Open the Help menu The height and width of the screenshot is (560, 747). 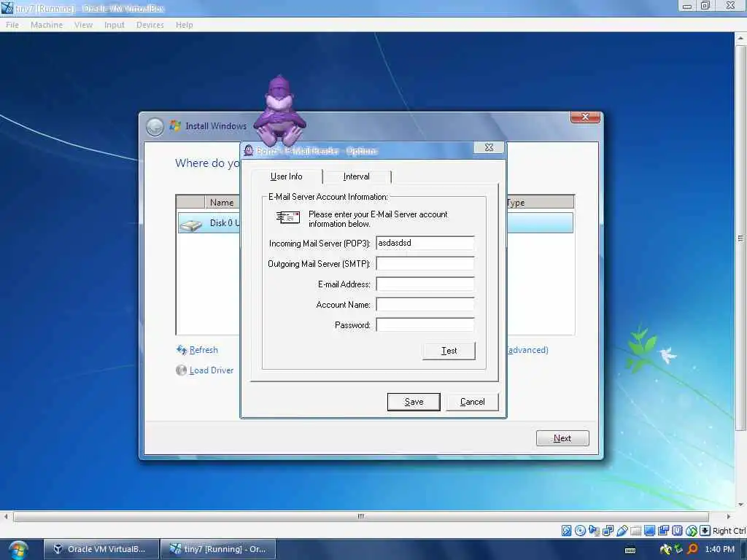click(x=184, y=25)
